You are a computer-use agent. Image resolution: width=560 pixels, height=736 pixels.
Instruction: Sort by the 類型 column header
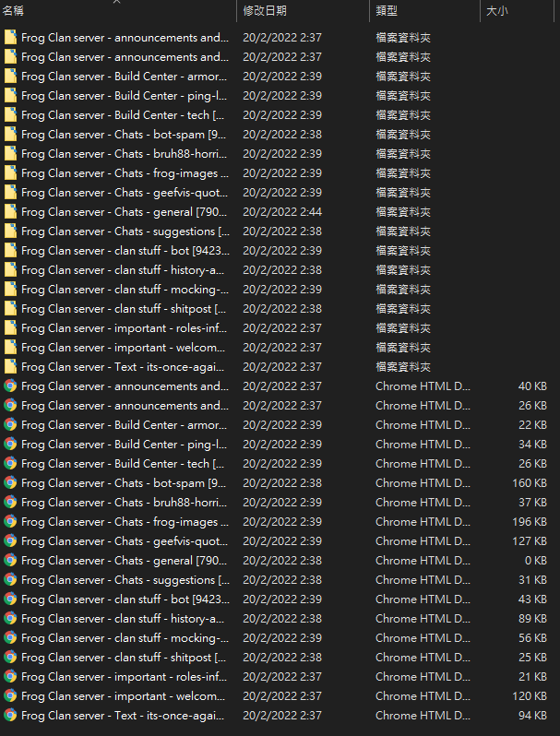tap(387, 11)
